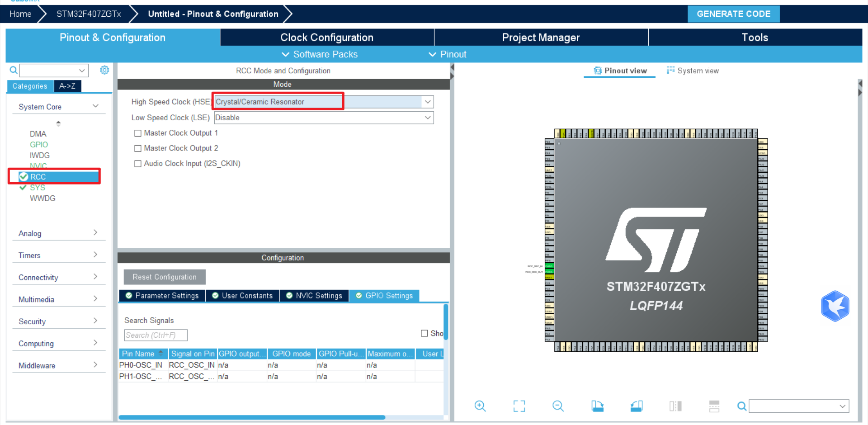
Task: Switch to System view
Action: point(693,71)
